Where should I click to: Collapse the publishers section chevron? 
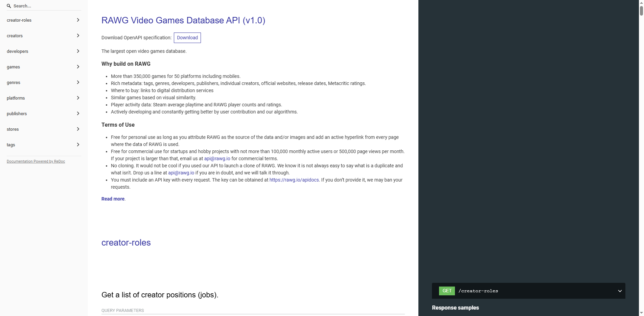(78, 113)
